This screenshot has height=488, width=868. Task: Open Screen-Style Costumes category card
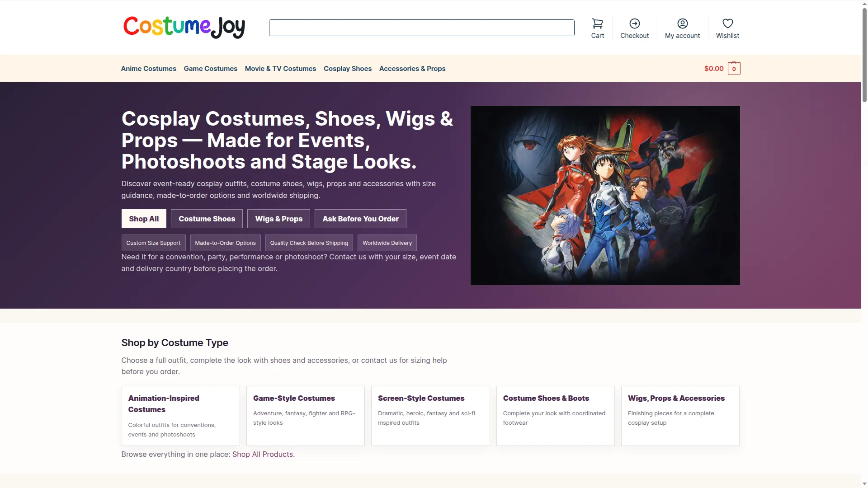coord(430,416)
